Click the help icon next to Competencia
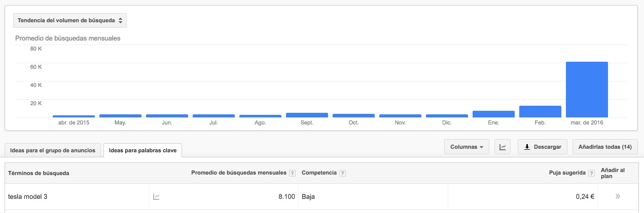The height and width of the screenshot is (213, 644). pyautogui.click(x=342, y=173)
